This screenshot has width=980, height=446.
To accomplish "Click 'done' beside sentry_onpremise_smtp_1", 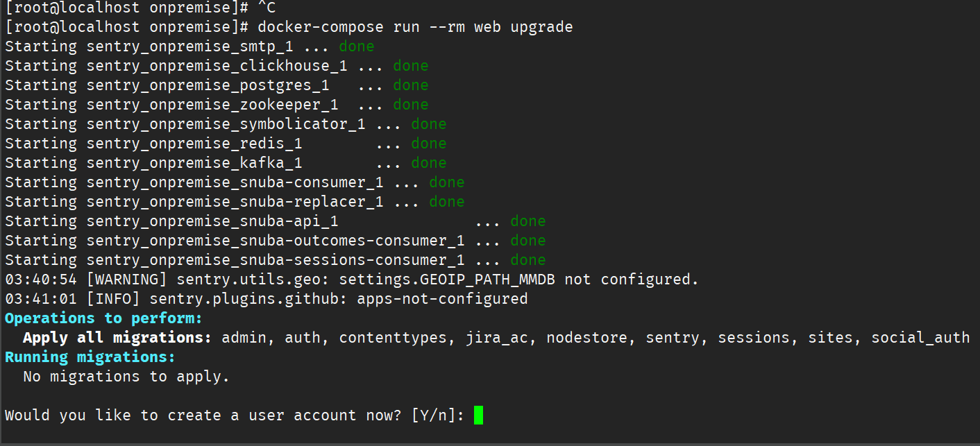I will (x=357, y=46).
